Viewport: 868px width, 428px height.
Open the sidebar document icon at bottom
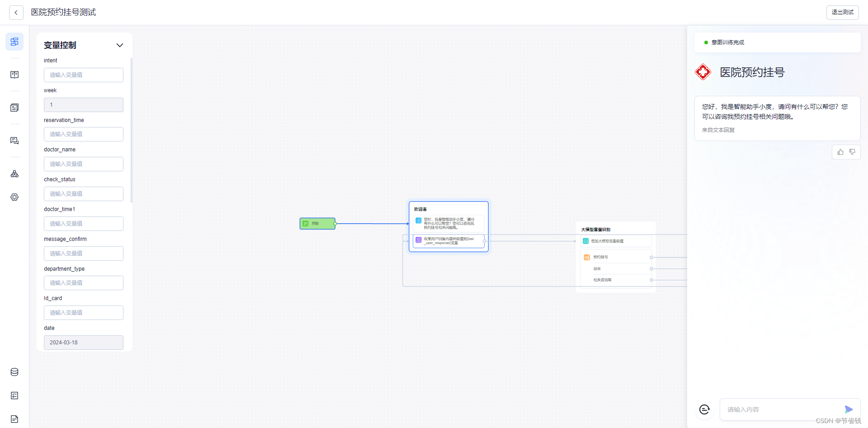14,419
